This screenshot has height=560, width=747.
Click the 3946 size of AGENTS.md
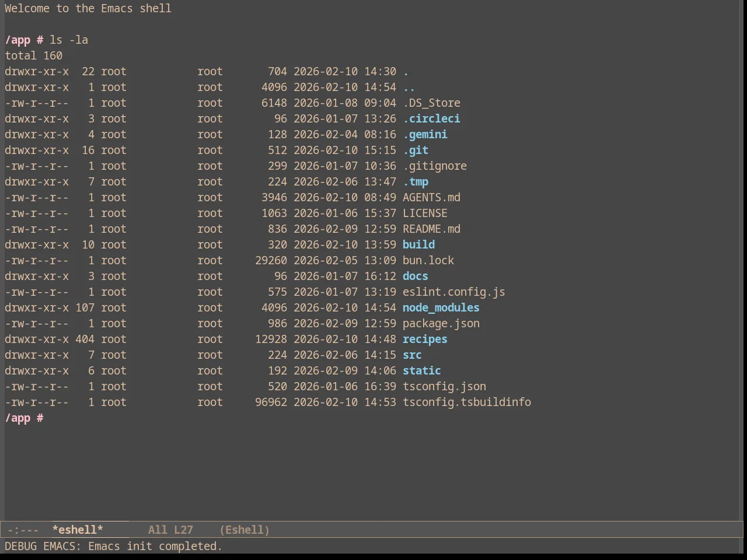pyautogui.click(x=274, y=197)
